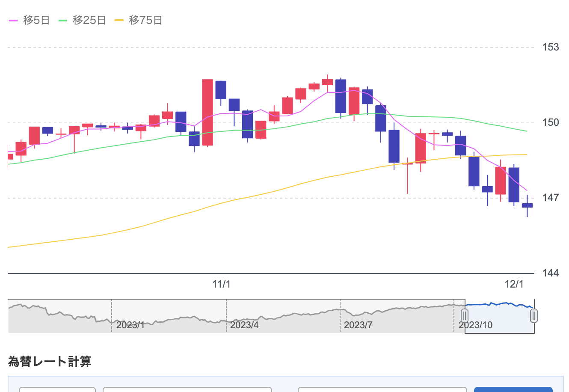The height and width of the screenshot is (392, 569).
Task: Click the 147 price axis label
Action: pyautogui.click(x=551, y=198)
